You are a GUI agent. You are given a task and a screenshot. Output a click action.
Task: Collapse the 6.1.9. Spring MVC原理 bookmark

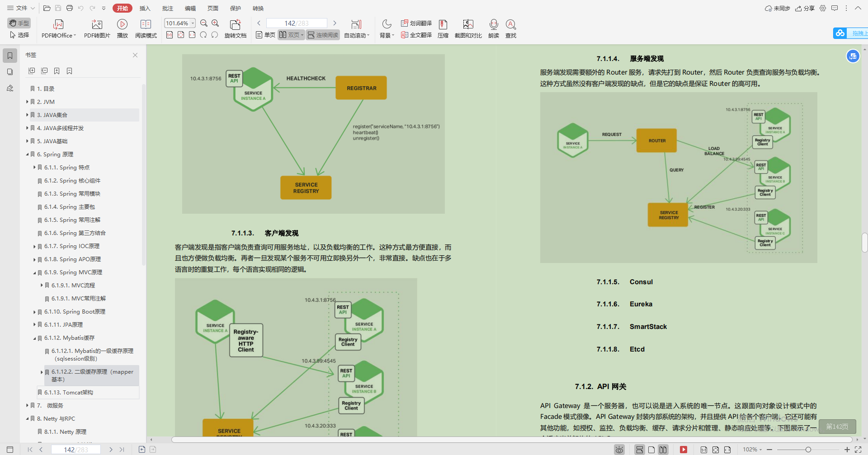point(34,272)
